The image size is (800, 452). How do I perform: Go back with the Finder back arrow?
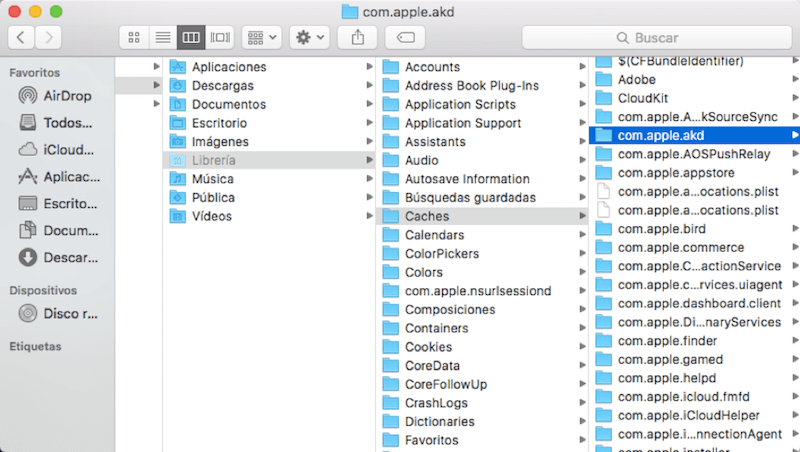(21, 37)
